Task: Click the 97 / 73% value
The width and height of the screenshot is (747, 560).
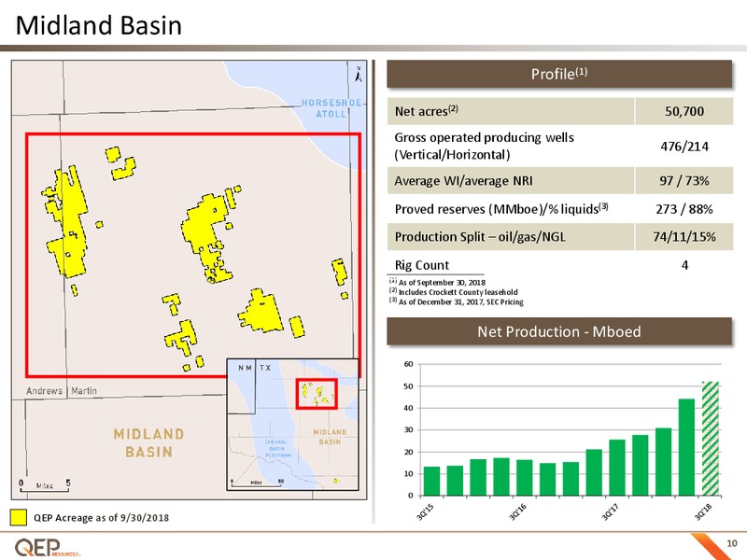Action: coord(684,181)
